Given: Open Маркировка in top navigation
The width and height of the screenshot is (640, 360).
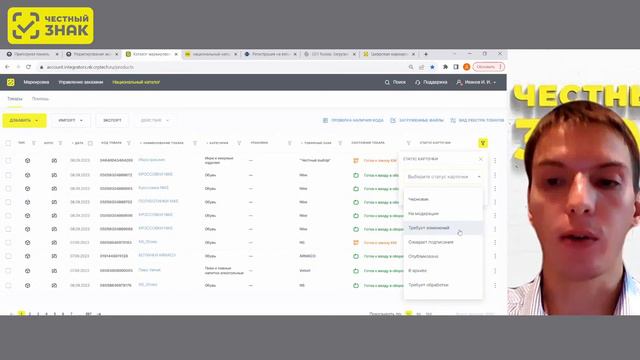Looking at the screenshot, I should [x=36, y=82].
